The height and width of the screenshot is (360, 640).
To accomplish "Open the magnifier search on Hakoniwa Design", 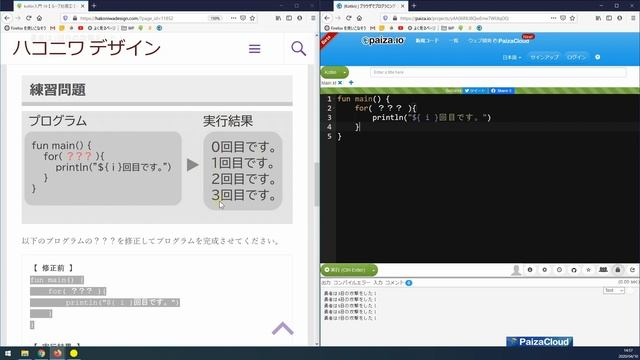I will pyautogui.click(x=298, y=49).
